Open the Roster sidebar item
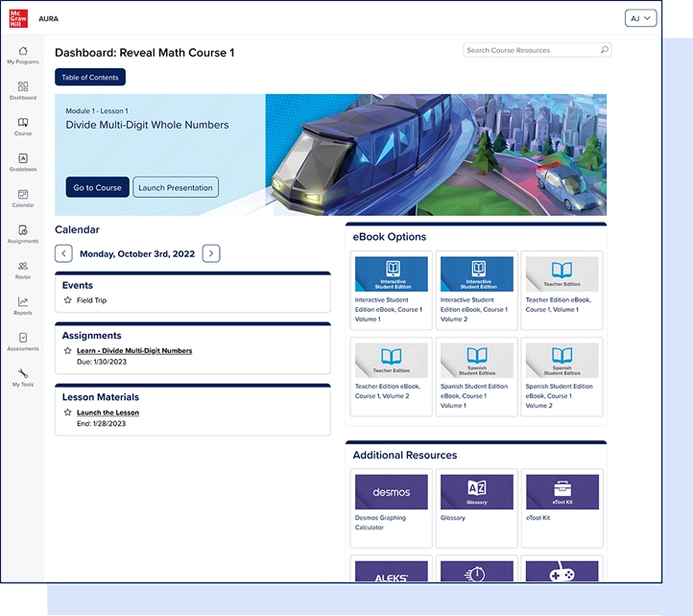The height and width of the screenshot is (616, 693). click(23, 270)
